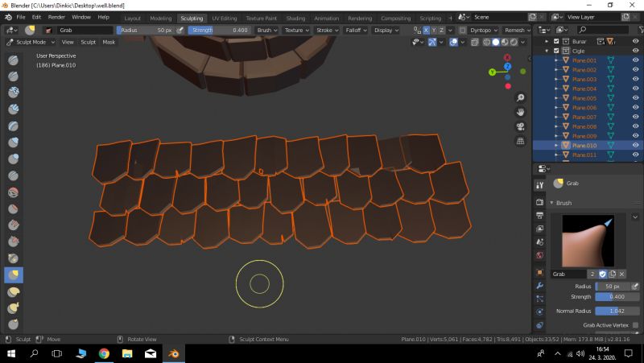This screenshot has height=363, width=644.
Task: Uncheck the Bunar collection checkbox
Action: (x=556, y=41)
